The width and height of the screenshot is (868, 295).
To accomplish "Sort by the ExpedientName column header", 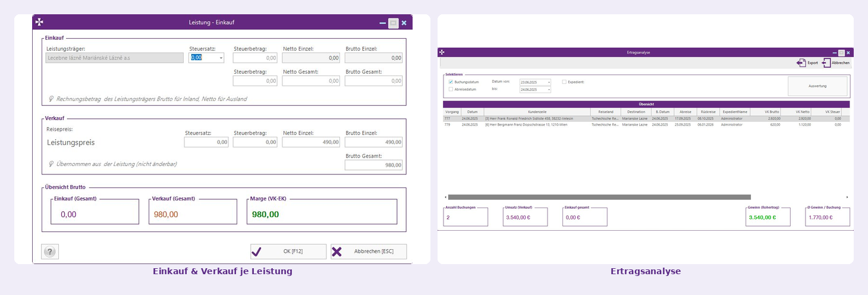I will coord(734,112).
